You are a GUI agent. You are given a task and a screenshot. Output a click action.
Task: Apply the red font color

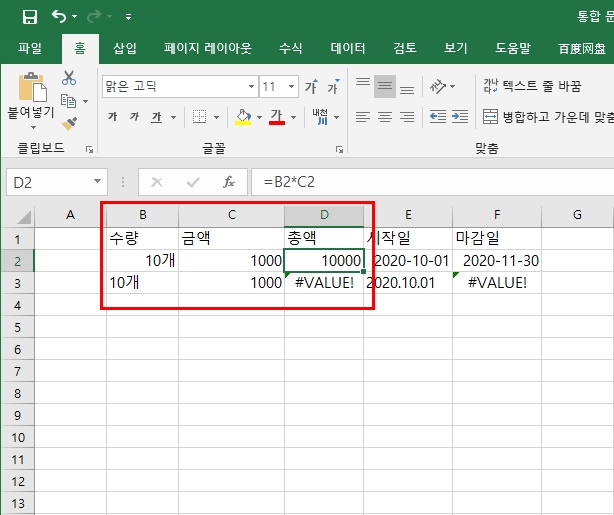tap(277, 117)
